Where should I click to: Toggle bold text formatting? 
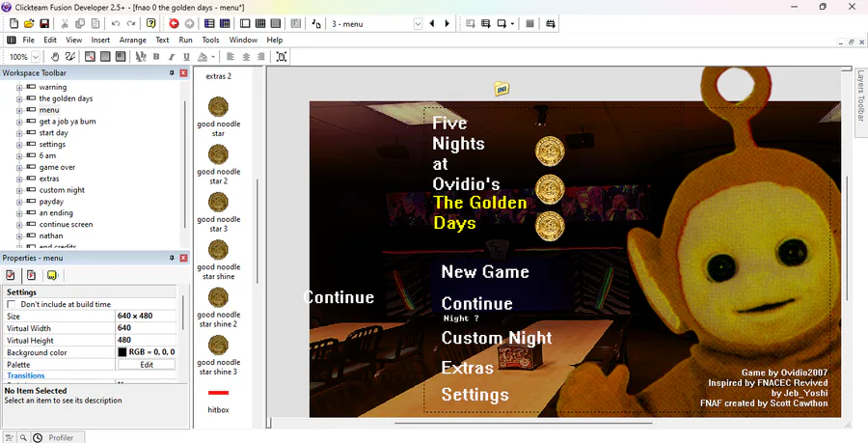pos(156,57)
